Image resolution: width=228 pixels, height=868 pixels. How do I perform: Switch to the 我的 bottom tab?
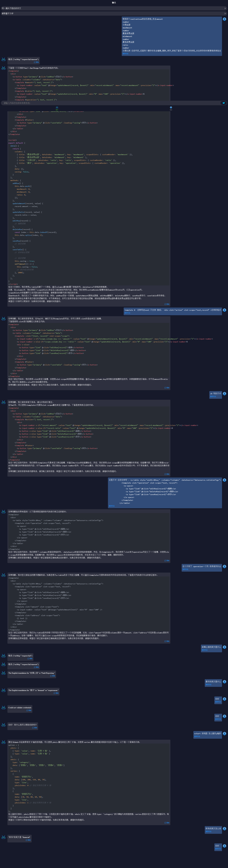(x=171, y=109)
